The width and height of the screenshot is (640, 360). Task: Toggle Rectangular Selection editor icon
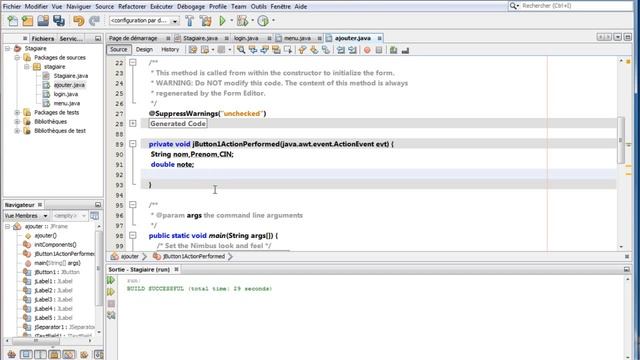click(288, 50)
